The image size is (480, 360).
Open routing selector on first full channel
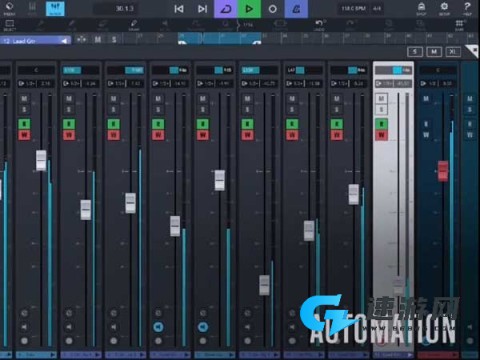click(36, 83)
